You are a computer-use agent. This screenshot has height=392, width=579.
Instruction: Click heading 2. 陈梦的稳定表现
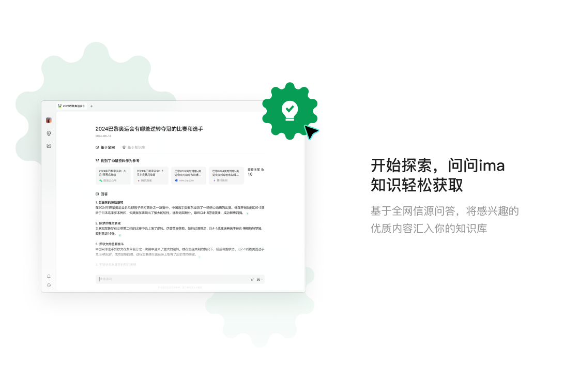click(x=108, y=223)
